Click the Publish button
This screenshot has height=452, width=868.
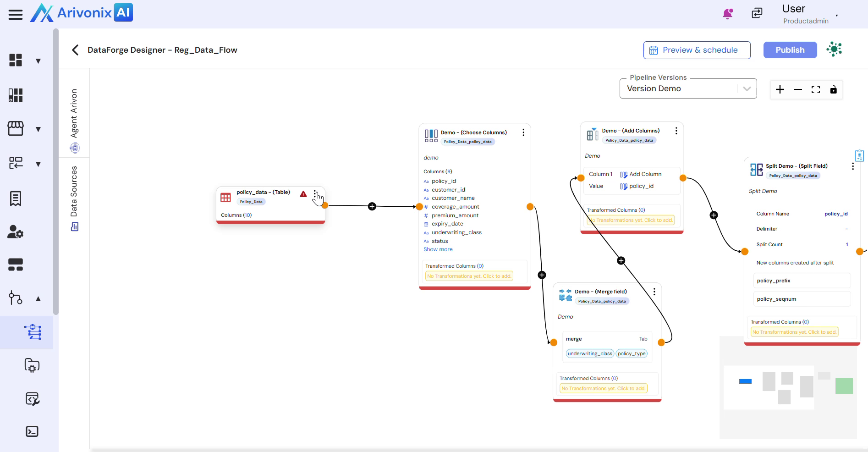(x=790, y=50)
